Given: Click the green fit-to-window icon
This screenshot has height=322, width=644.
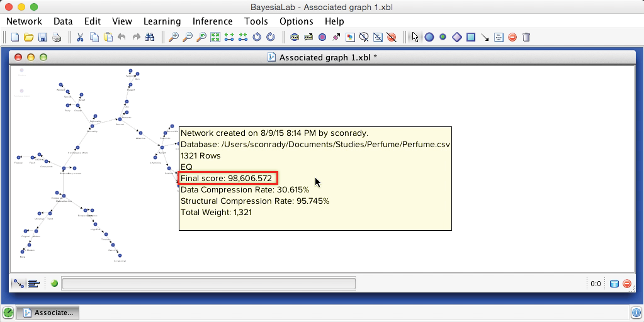Looking at the screenshot, I should point(213,37).
